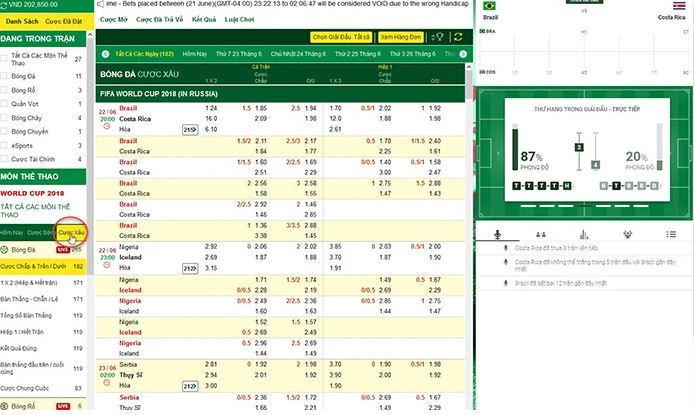Refresh the VND balance with the refresh icon
The width and height of the screenshot is (694, 415).
(x=4, y=5)
